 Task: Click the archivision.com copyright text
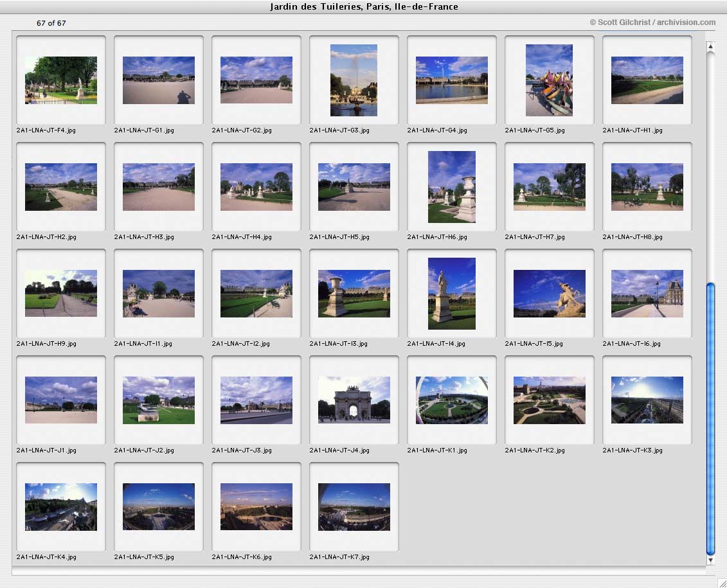(652, 22)
